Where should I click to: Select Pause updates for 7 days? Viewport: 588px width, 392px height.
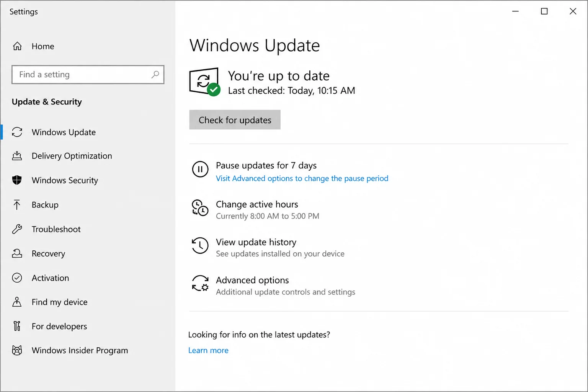[266, 165]
